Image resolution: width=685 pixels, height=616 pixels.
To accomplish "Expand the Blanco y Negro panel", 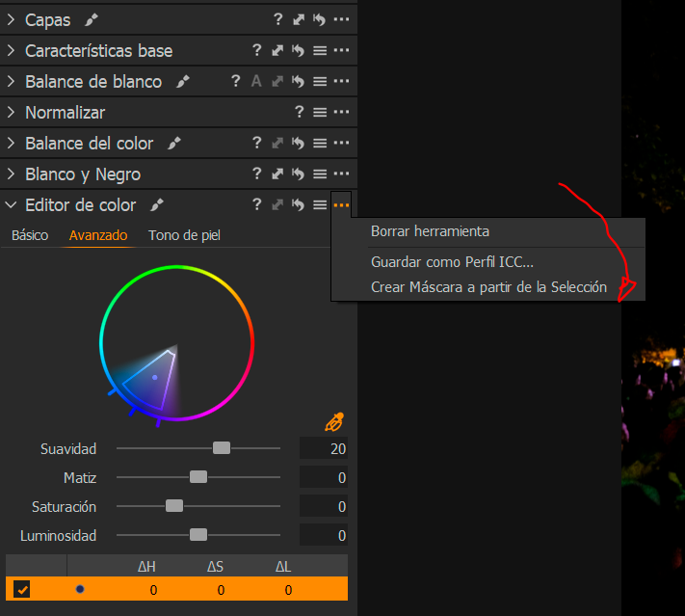I will point(11,174).
